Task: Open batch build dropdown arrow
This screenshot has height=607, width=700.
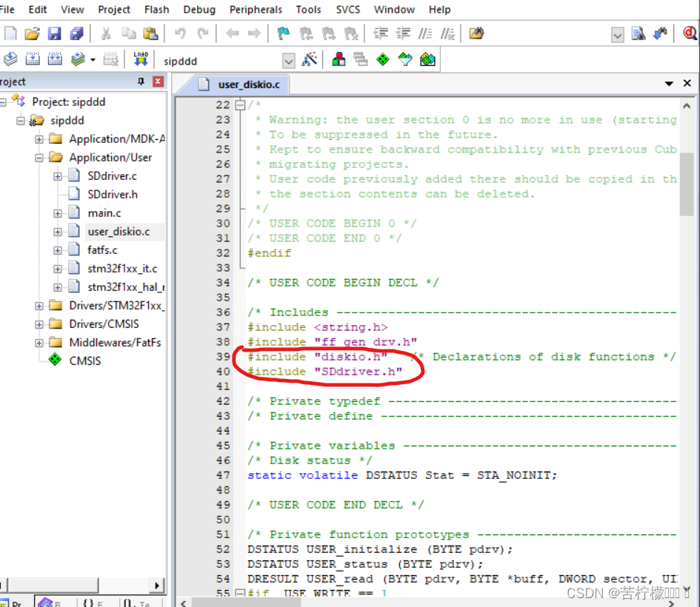Action: tap(93, 59)
